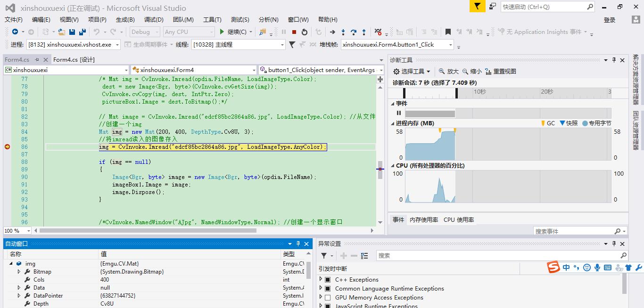Click the account avatar icon
The width and height of the screenshot is (644, 308).
pyautogui.click(x=636, y=19)
